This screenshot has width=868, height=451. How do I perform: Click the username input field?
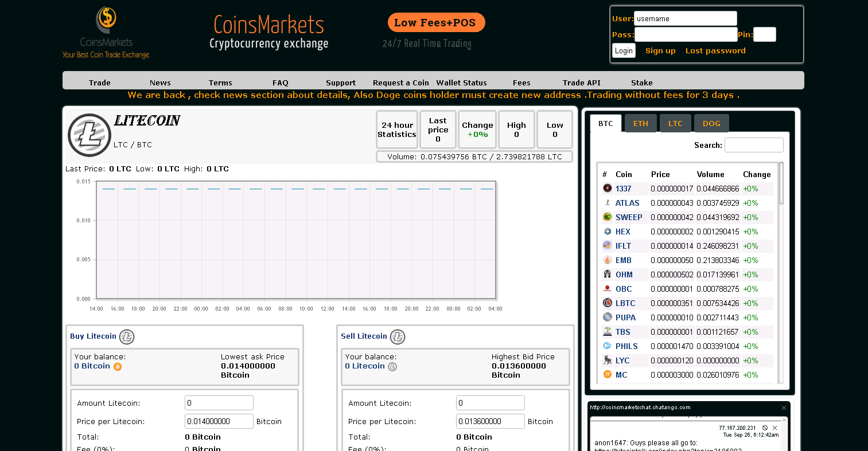[686, 18]
